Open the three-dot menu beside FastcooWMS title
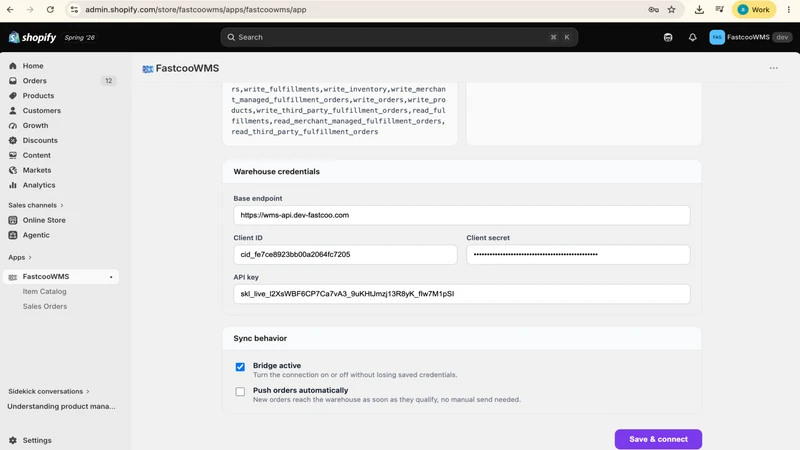 click(773, 68)
